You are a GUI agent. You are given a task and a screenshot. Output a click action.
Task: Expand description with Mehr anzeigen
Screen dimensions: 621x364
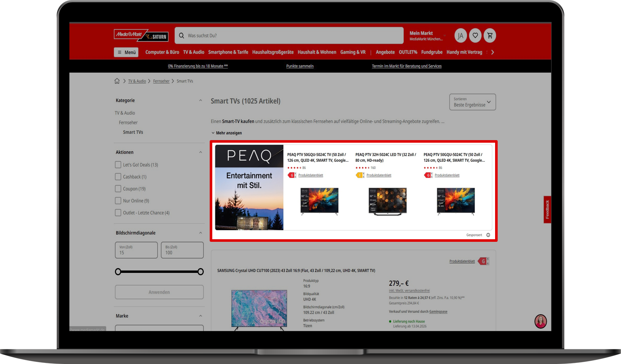(x=227, y=133)
